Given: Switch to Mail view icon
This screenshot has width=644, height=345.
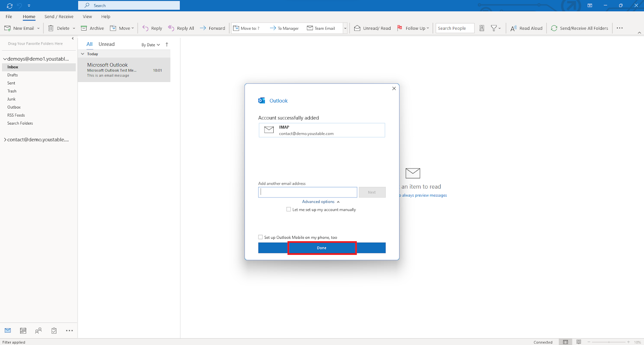Looking at the screenshot, I should point(8,331).
